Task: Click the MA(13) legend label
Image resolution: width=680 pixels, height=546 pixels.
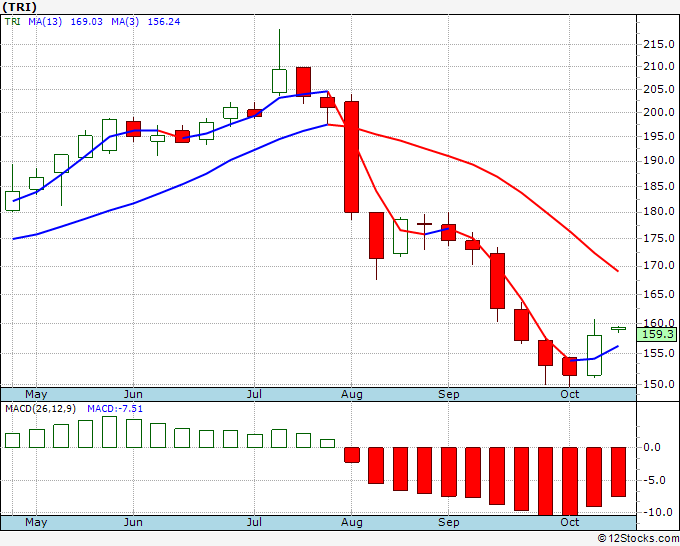Action: (x=45, y=22)
